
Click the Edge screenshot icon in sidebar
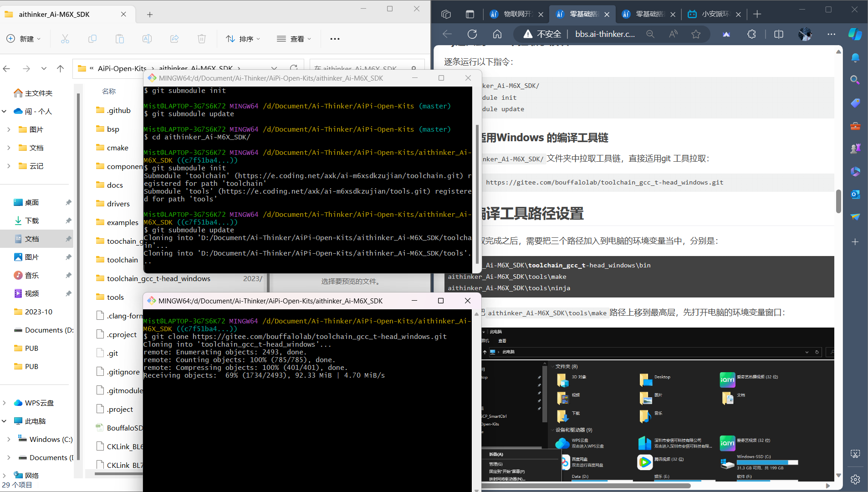(855, 454)
